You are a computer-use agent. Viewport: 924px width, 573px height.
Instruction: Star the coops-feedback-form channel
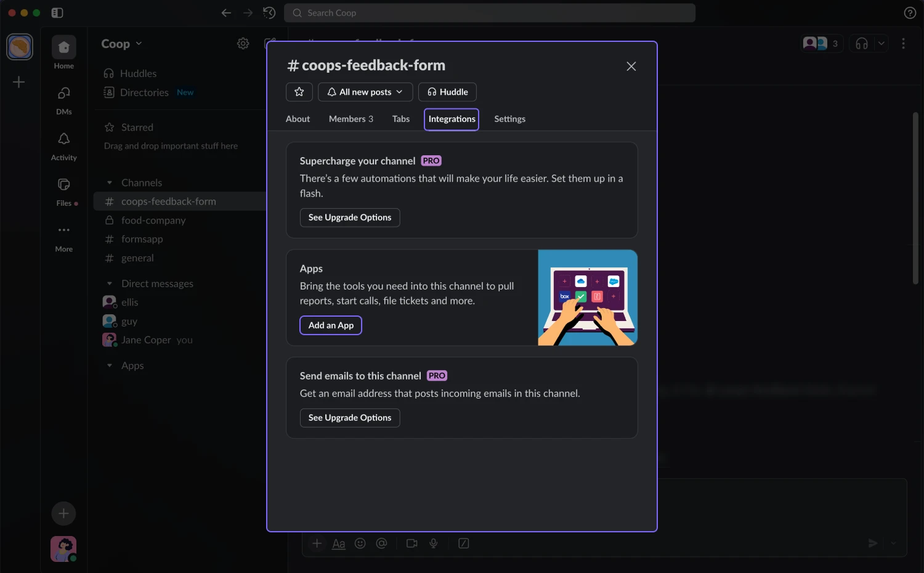click(299, 92)
